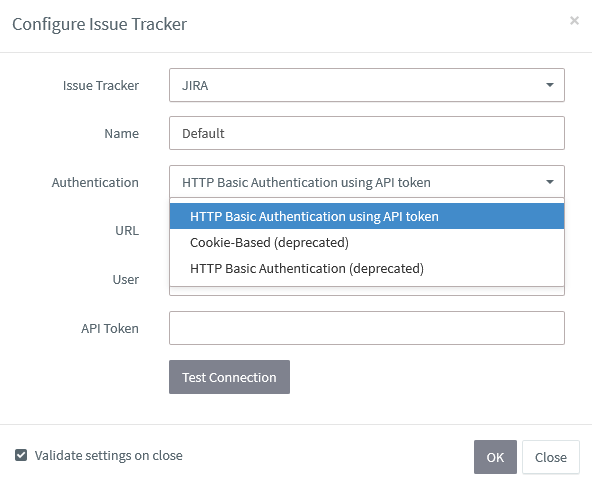Close dialog with the X icon
This screenshot has height=487, width=592.
(574, 20)
